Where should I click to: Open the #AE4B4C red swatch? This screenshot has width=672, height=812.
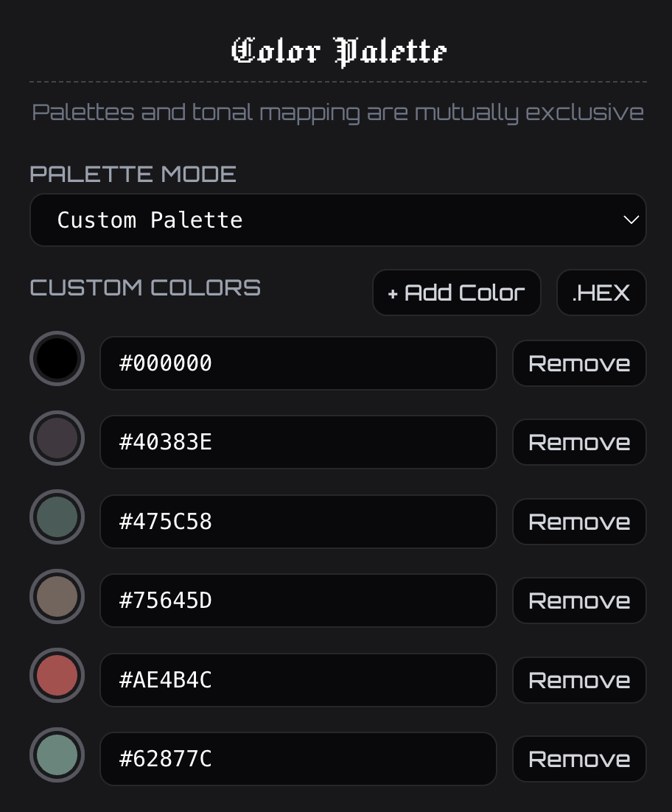click(57, 676)
